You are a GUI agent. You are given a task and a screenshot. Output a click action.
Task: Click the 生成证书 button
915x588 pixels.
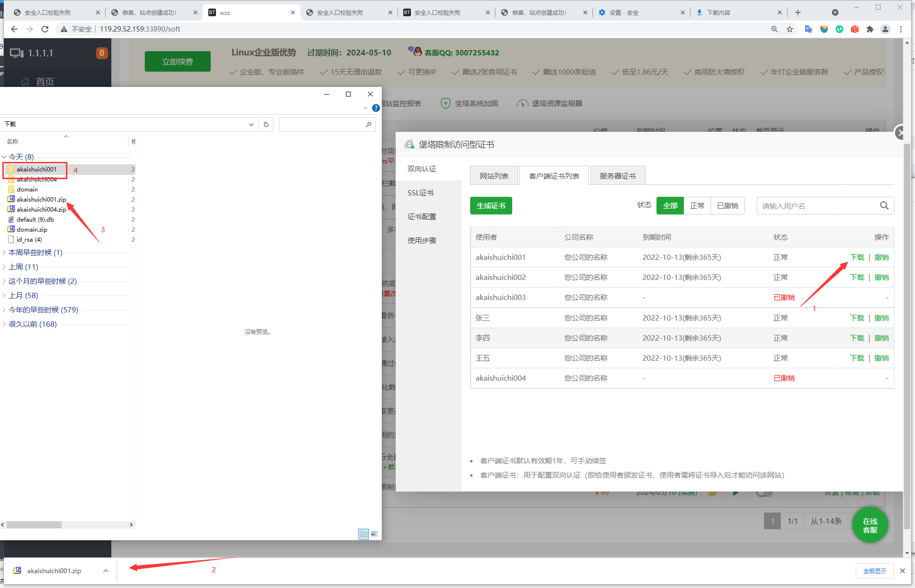[491, 205]
